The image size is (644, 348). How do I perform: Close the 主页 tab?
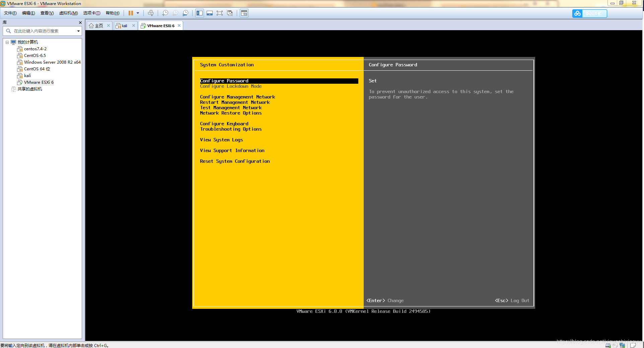109,25
